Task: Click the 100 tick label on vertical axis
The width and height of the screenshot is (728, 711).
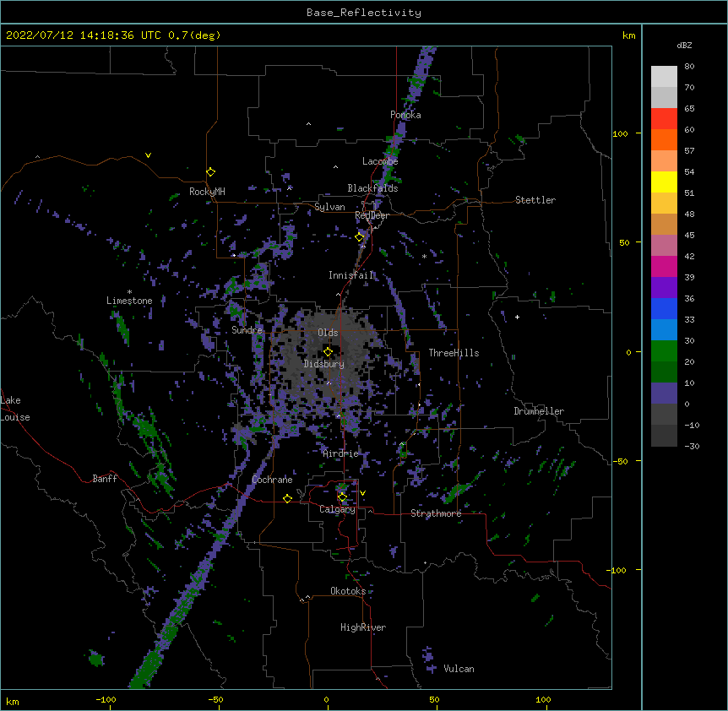Action: coord(620,133)
